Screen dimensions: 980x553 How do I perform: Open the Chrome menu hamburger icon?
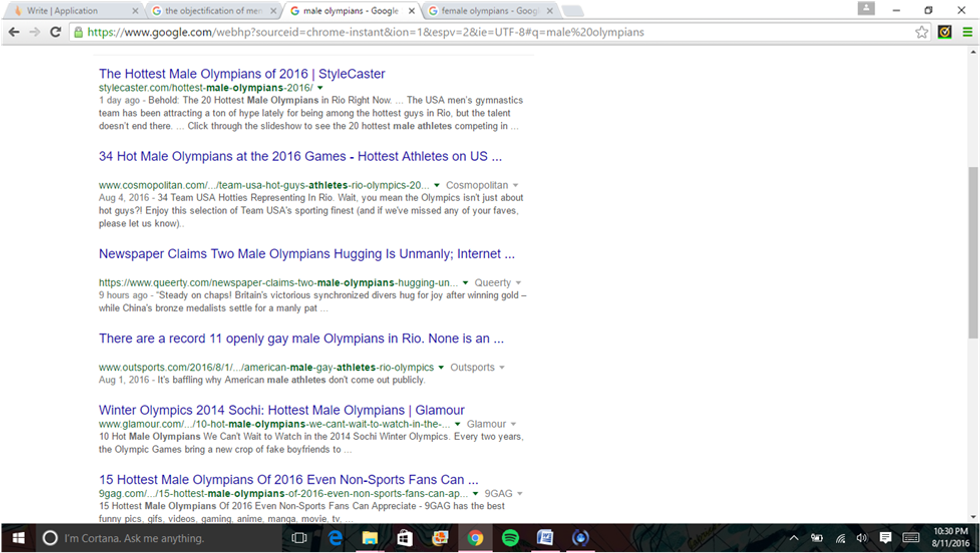pos(967,32)
